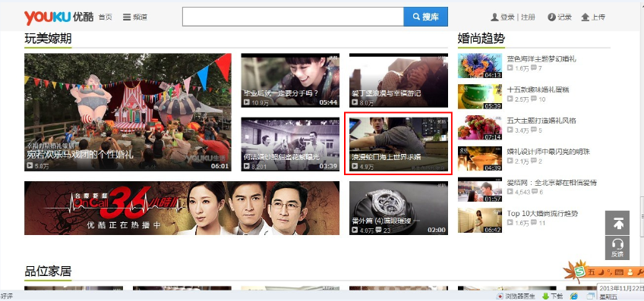The width and height of the screenshot is (644, 301).
Task: Toggle the Sogou soft keyboard icon
Action: (620, 272)
